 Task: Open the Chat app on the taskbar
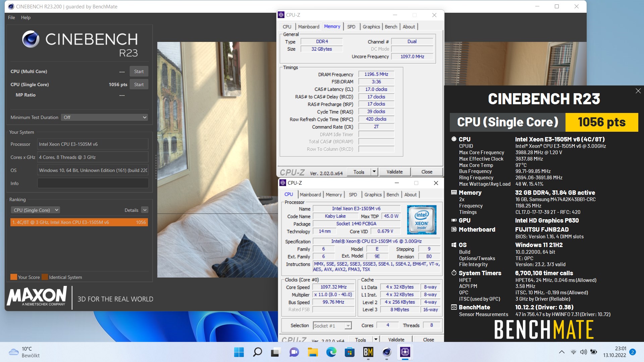(x=294, y=352)
